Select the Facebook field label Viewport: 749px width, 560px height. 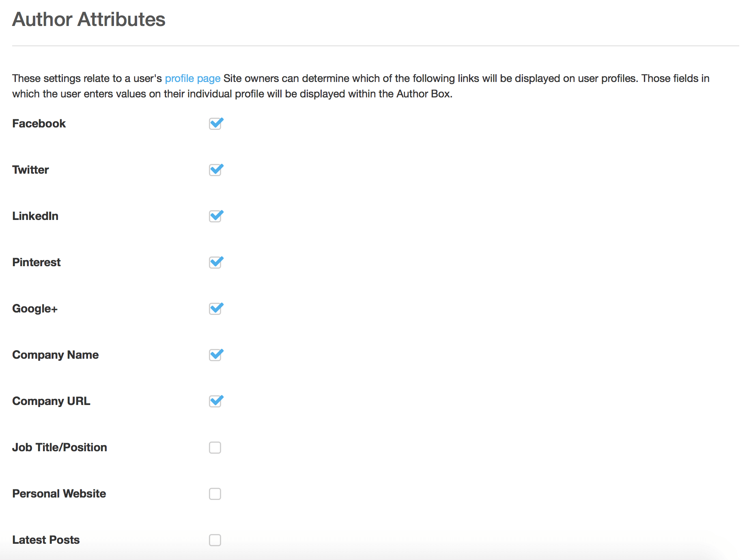click(x=39, y=124)
